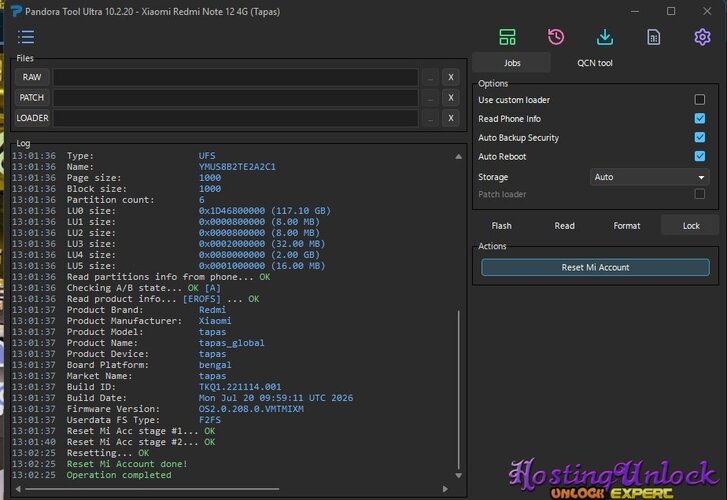
Task: Click the log scroll up arrow
Action: [458, 157]
